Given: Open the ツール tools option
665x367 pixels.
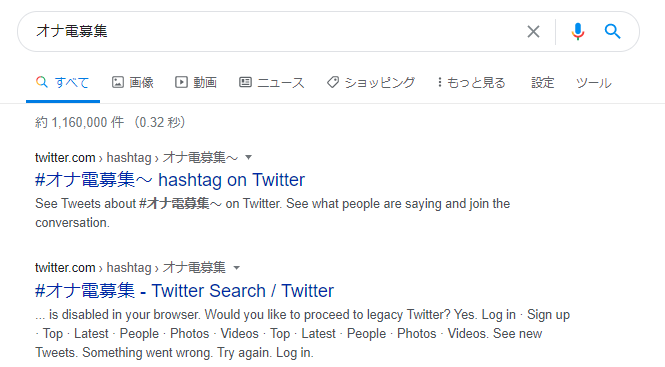Looking at the screenshot, I should 594,82.
